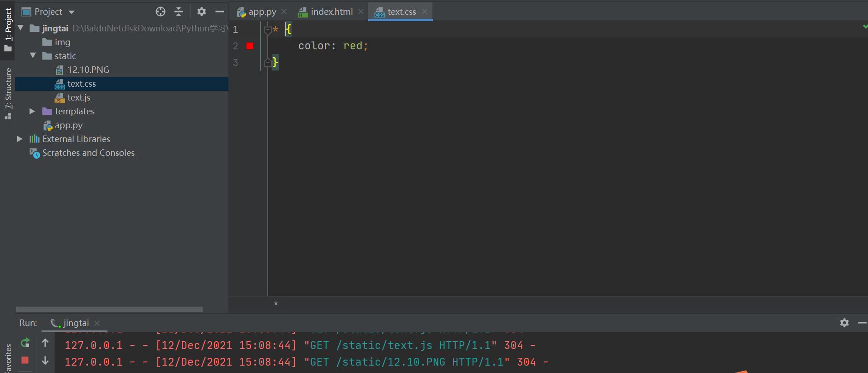Switch to the app.py editor tab

(x=257, y=12)
